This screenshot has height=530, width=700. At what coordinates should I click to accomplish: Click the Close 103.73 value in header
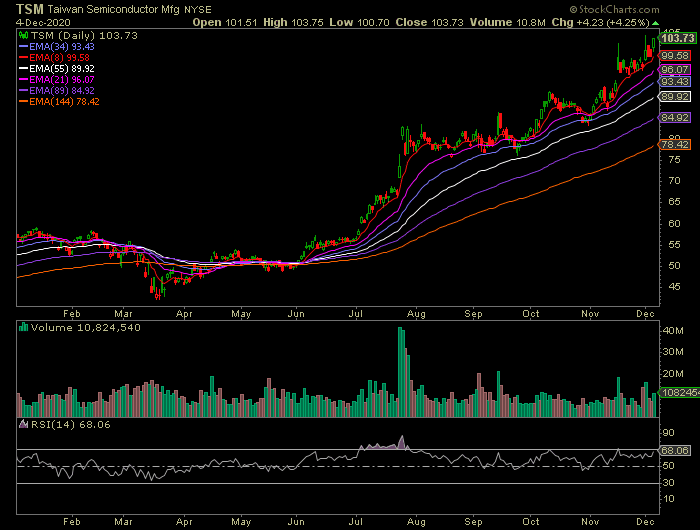tap(429, 22)
